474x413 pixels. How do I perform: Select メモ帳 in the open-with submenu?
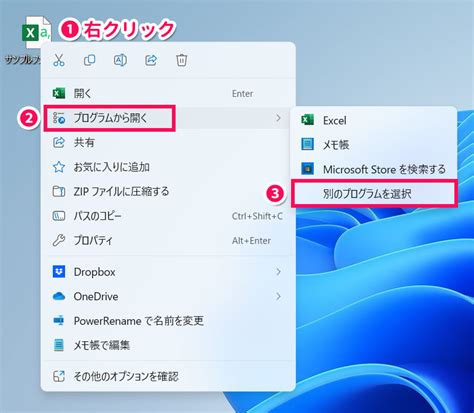tap(374, 145)
